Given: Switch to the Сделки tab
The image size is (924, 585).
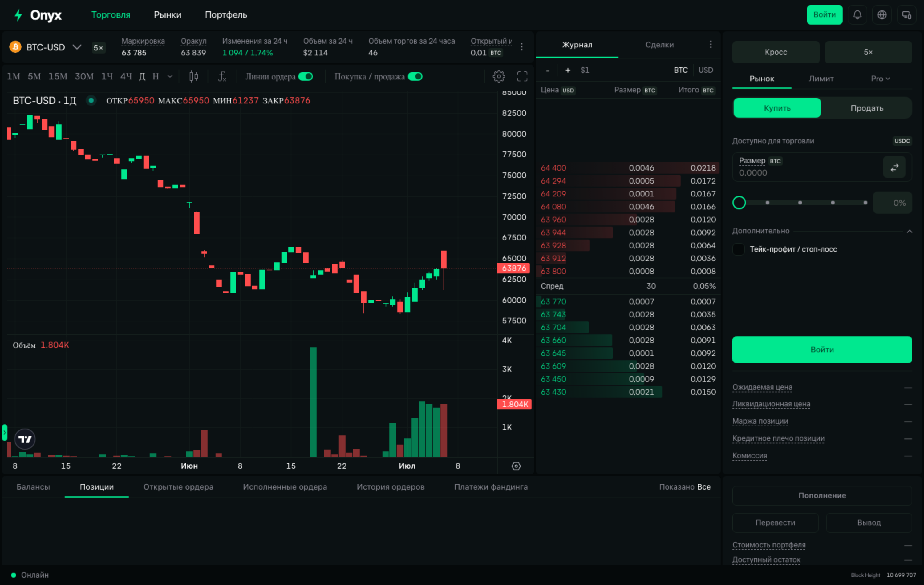Looking at the screenshot, I should tap(659, 45).
